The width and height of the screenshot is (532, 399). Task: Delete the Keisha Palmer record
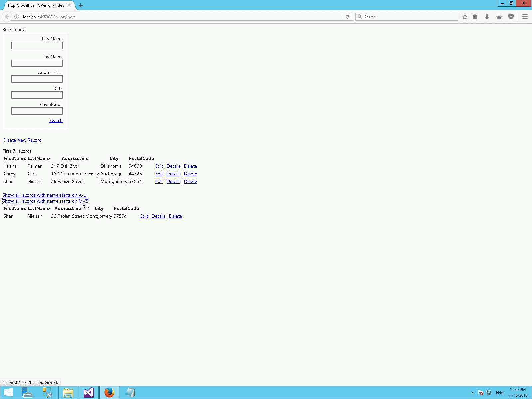(x=190, y=166)
